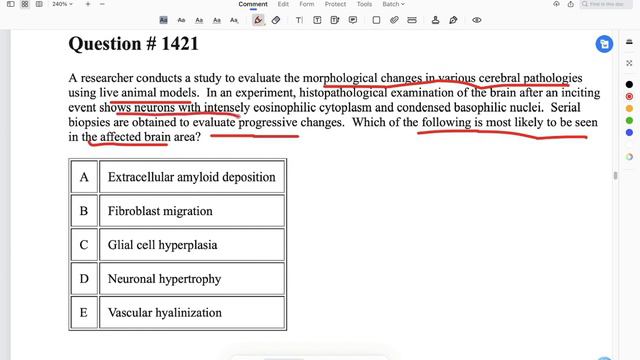The width and height of the screenshot is (640, 360).
Task: Click option letter C cell
Action: click(84, 245)
